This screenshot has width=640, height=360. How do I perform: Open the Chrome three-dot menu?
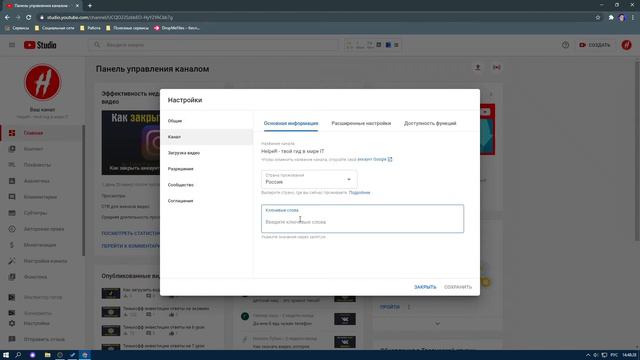[x=633, y=18]
